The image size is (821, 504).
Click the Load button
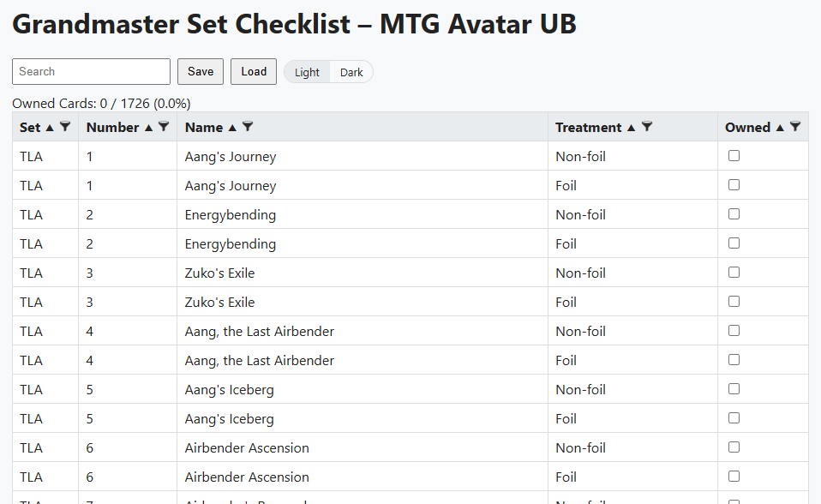[x=254, y=71]
